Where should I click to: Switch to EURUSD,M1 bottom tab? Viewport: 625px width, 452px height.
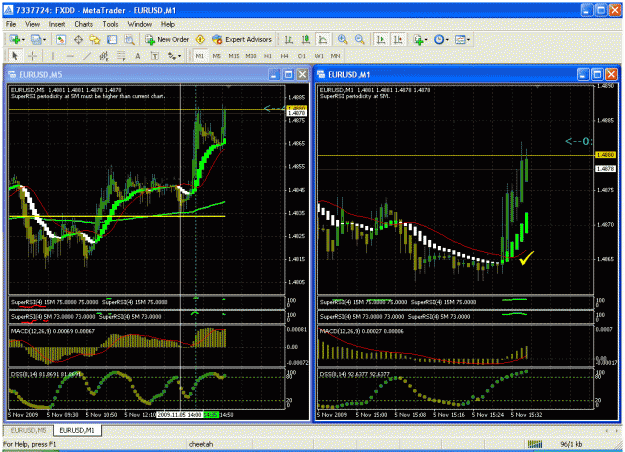[77, 430]
